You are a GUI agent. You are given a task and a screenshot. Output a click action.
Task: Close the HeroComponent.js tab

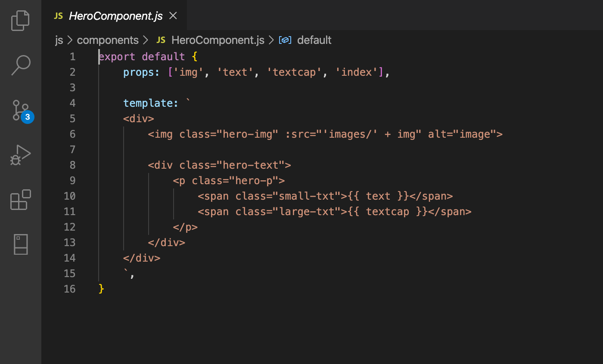(x=173, y=15)
